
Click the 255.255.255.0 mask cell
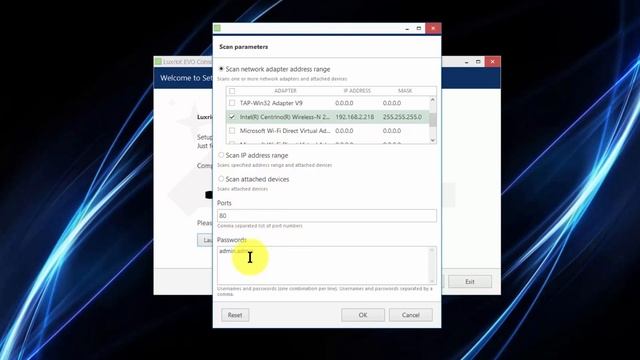402,117
